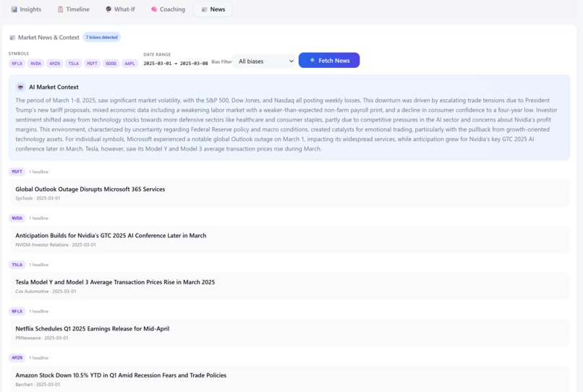583x392 pixels.
Task: Click the Coaching speech bubble icon
Action: 154,9
